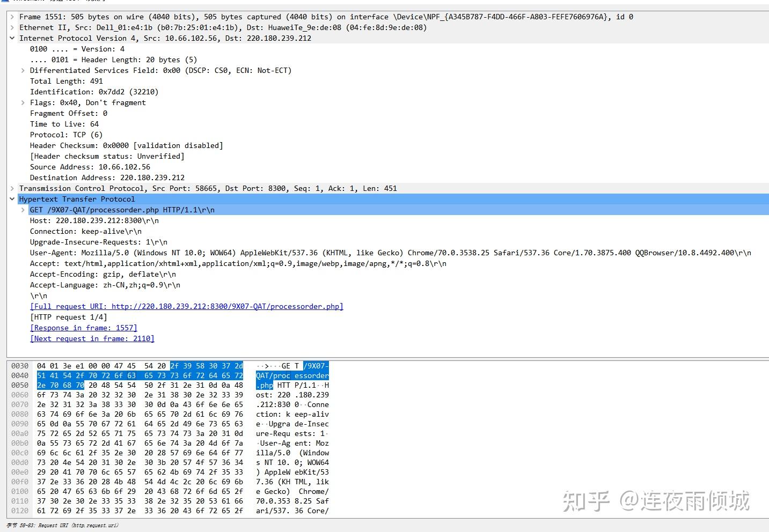This screenshot has height=532, width=769.
Task: Expand the Differentiated Services Field
Action: pos(22,70)
